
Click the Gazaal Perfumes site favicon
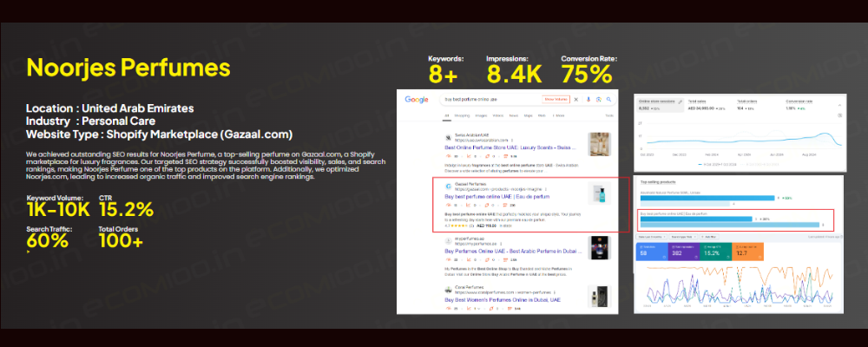coord(448,187)
